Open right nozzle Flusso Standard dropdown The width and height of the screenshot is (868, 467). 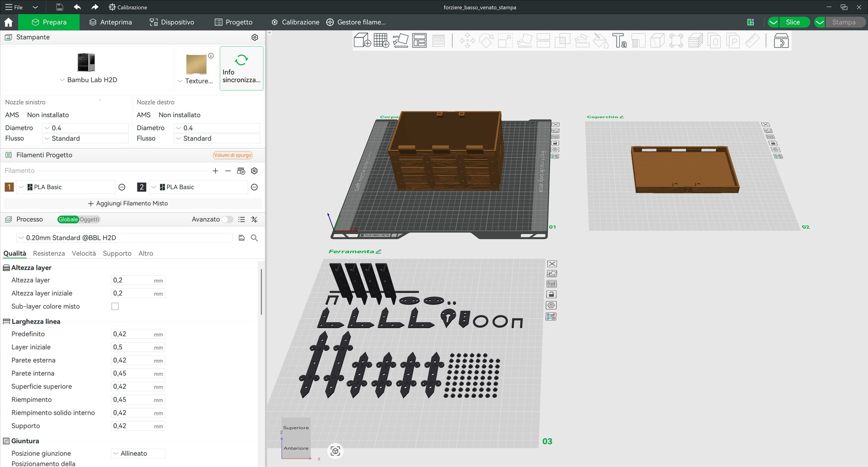[x=217, y=138]
